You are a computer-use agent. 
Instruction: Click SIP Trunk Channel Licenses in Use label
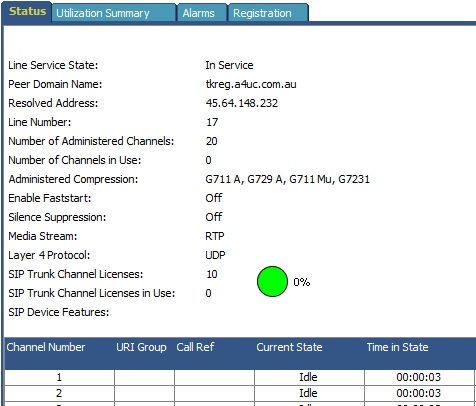pos(92,293)
